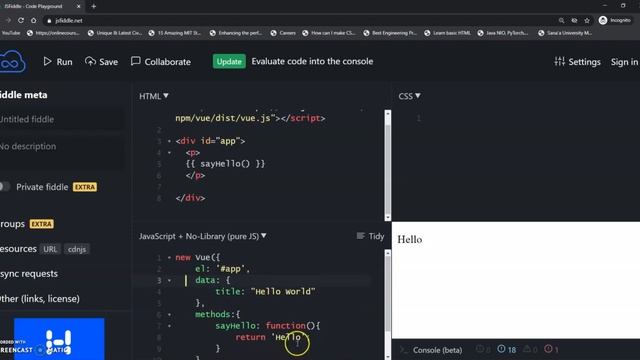640x360 pixels.
Task: Open the Resources section
Action: tap(18, 249)
